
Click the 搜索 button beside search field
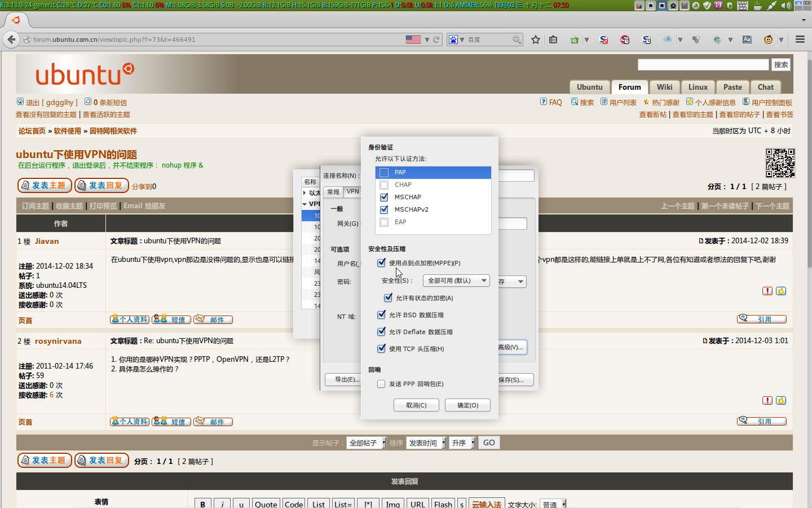point(781,65)
